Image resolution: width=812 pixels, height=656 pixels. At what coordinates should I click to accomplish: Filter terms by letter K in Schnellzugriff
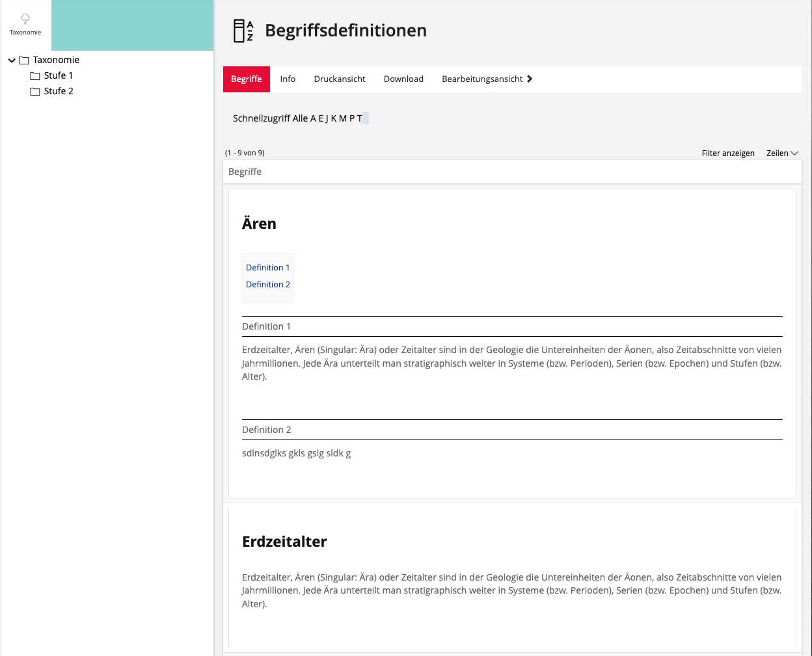pyautogui.click(x=334, y=118)
